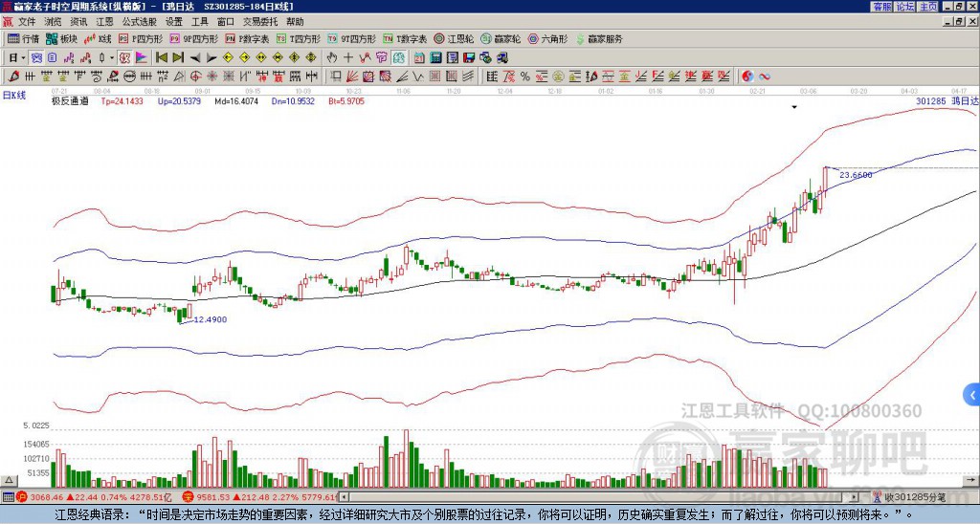Image resolution: width=980 pixels, height=524 pixels.
Task: Click the 301285 鸿日达 stock name label
Action: point(947,100)
